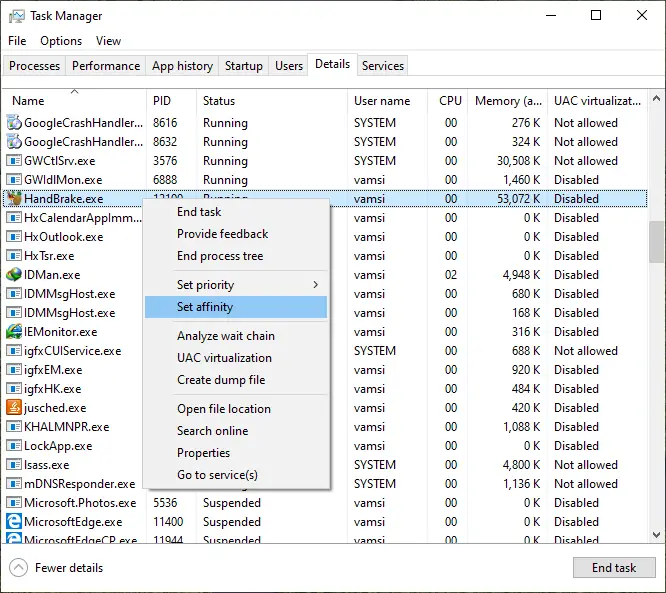Click the vertical scrollbar thumb
This screenshot has height=593, width=666.
tap(656, 242)
